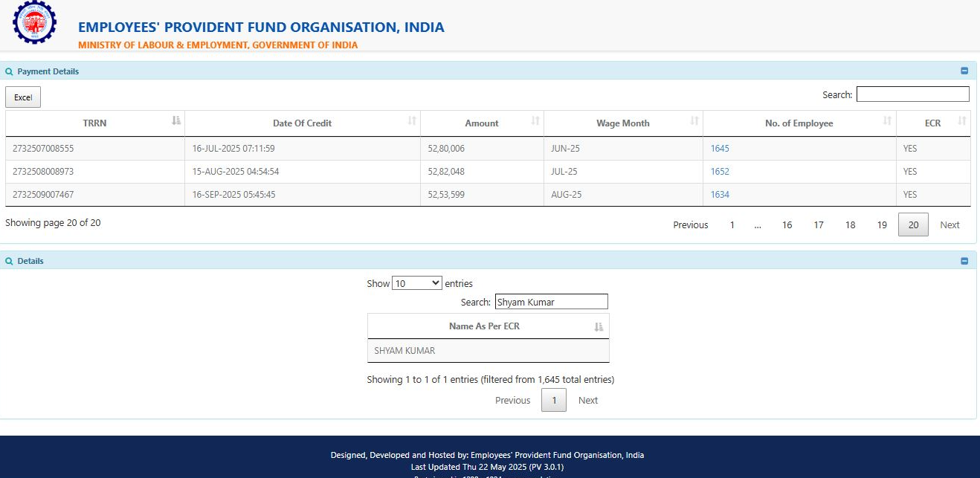Open employee count link 1645
The image size is (980, 478).
720,149
